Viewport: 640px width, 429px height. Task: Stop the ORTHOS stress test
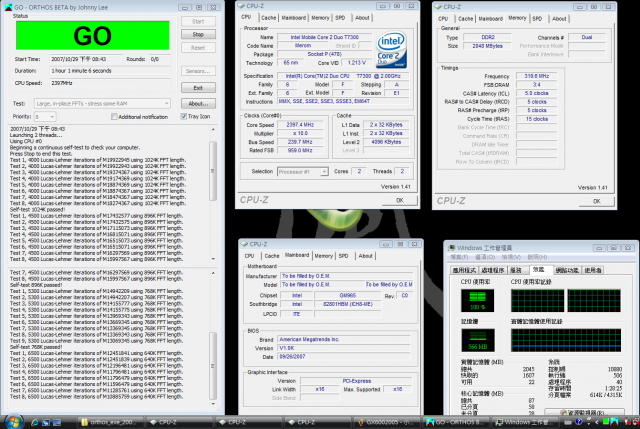point(198,35)
